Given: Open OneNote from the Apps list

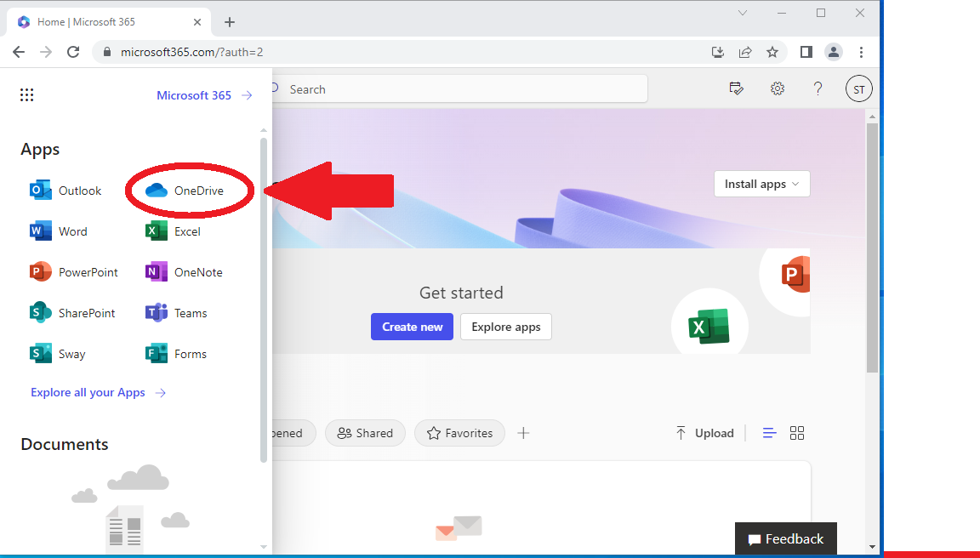Looking at the screenshot, I should coord(184,272).
